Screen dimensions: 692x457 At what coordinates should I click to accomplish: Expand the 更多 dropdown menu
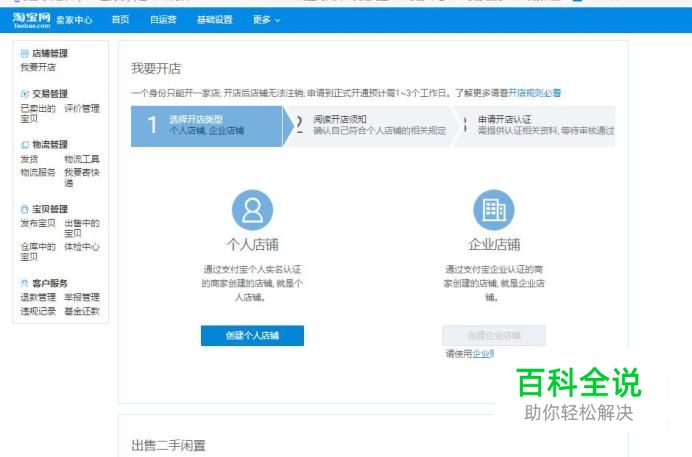(x=266, y=19)
